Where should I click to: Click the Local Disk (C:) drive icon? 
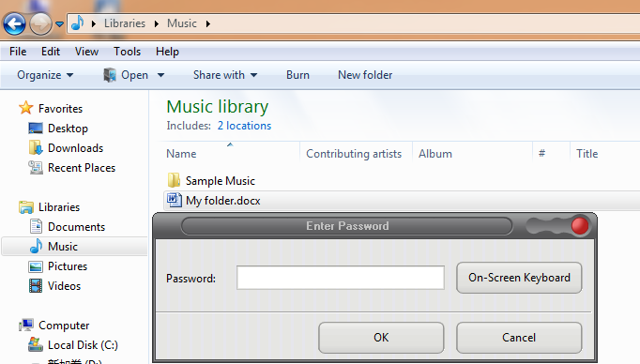click(36, 345)
